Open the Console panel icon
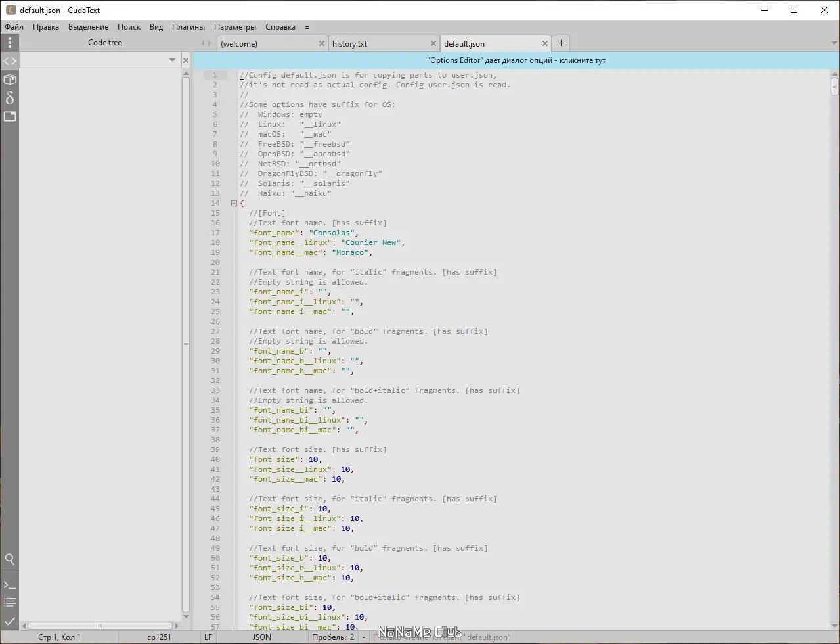 pyautogui.click(x=9, y=585)
